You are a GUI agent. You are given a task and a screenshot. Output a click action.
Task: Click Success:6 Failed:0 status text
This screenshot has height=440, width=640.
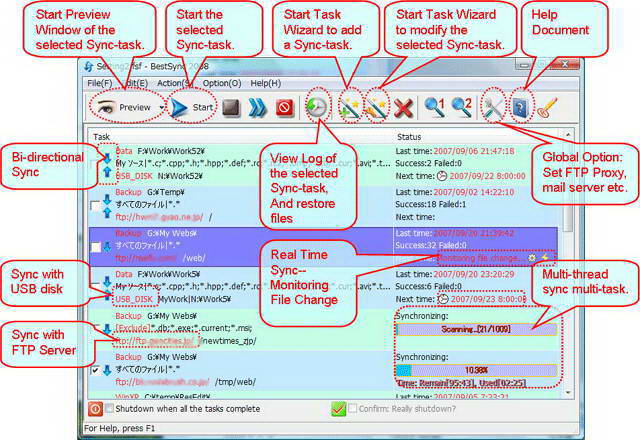point(429,286)
